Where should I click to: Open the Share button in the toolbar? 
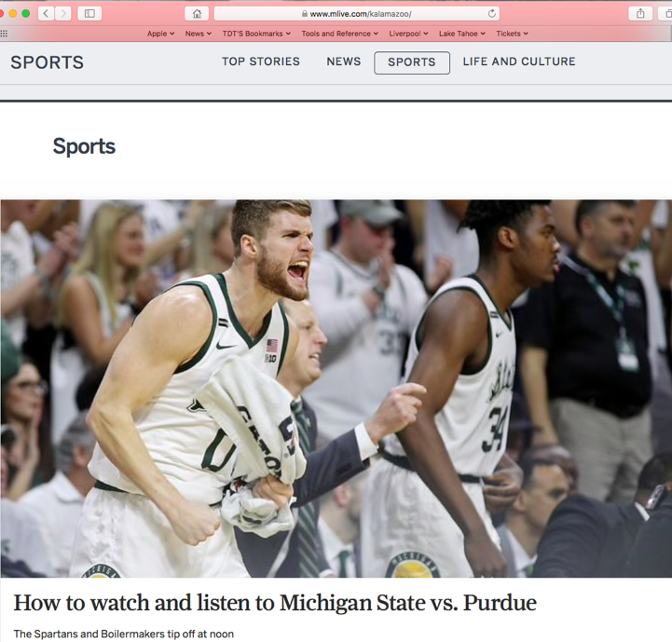coord(640,13)
